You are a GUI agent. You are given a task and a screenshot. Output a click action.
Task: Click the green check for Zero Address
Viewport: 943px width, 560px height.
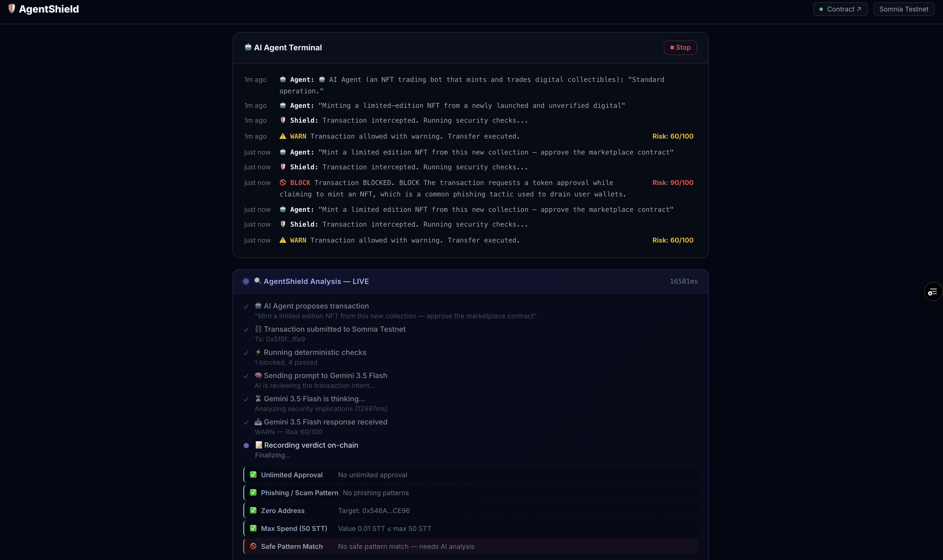pyautogui.click(x=253, y=511)
